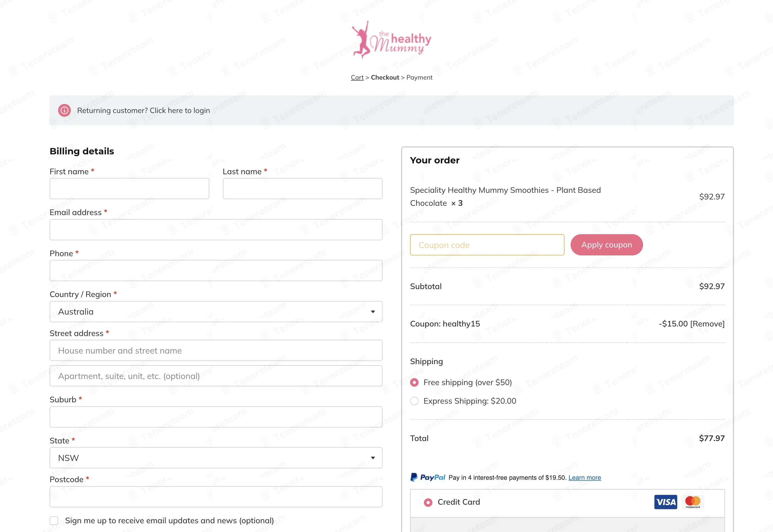Click the Visa card icon
Viewport: 773px width, 532px height.
666,502
